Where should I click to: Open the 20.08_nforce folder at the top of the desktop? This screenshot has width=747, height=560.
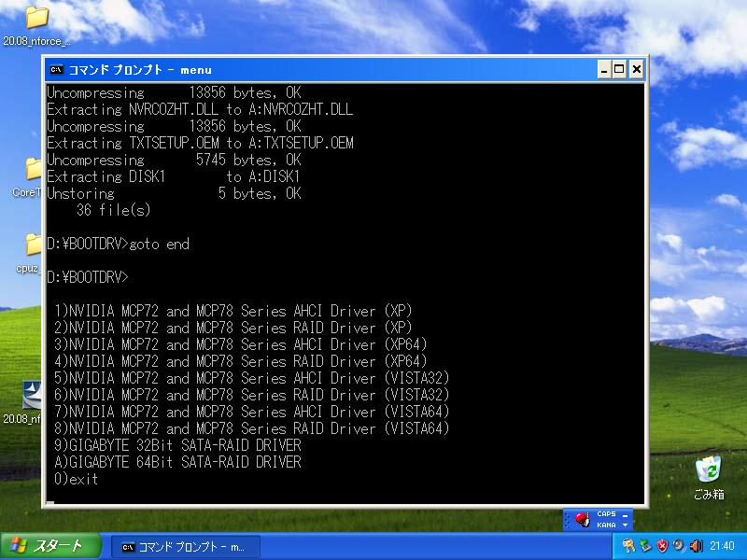(36, 18)
